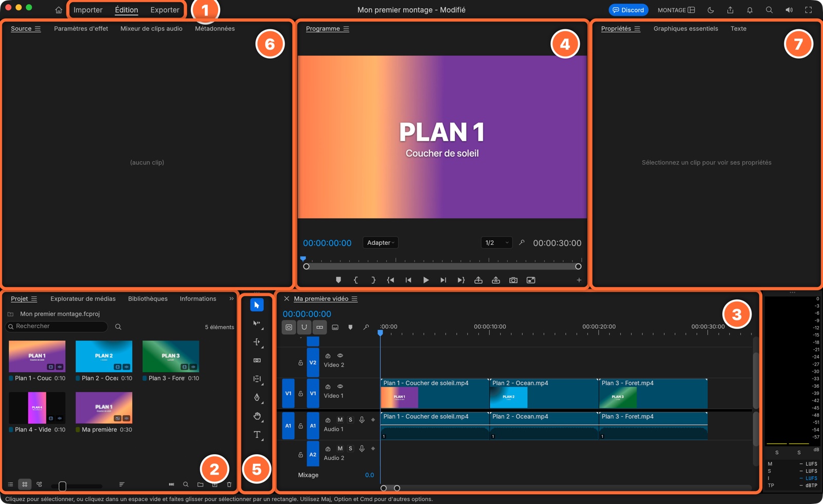Click Export Frame camera icon
The width and height of the screenshot is (823, 504).
coord(513,280)
